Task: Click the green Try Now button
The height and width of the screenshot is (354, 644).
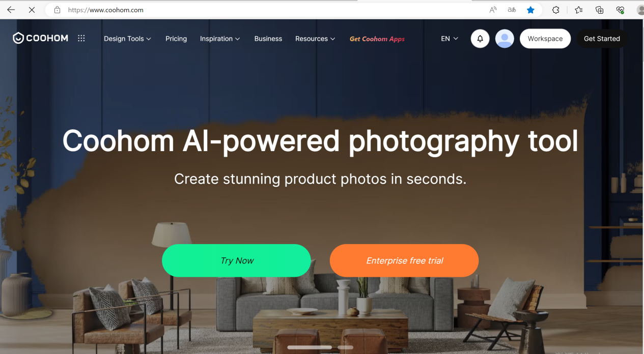Action: pos(236,260)
